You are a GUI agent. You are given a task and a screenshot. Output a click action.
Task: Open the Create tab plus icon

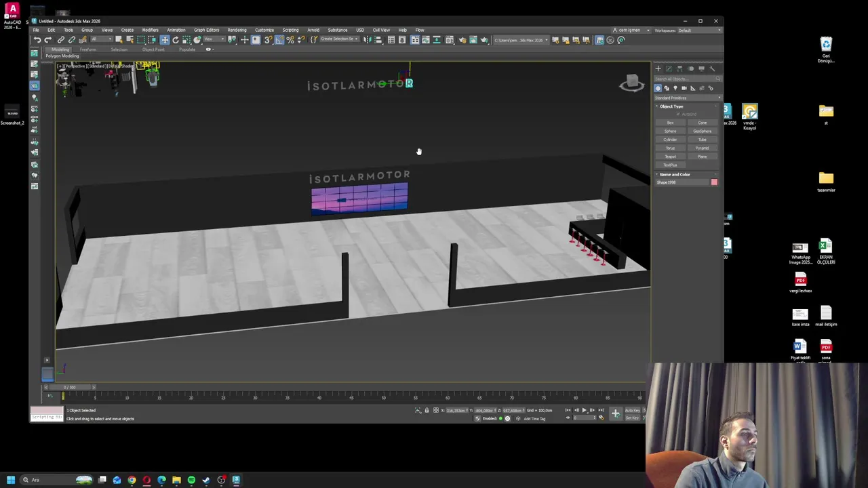658,68
